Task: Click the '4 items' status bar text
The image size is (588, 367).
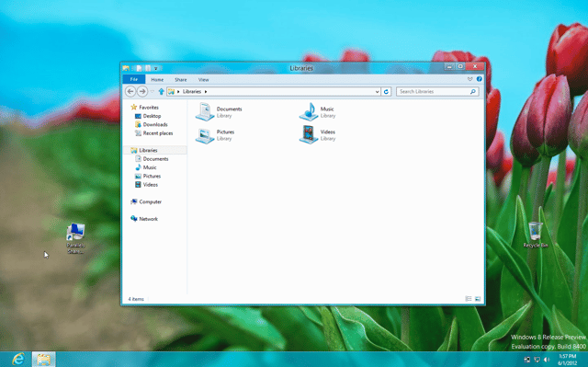Action: 136,299
